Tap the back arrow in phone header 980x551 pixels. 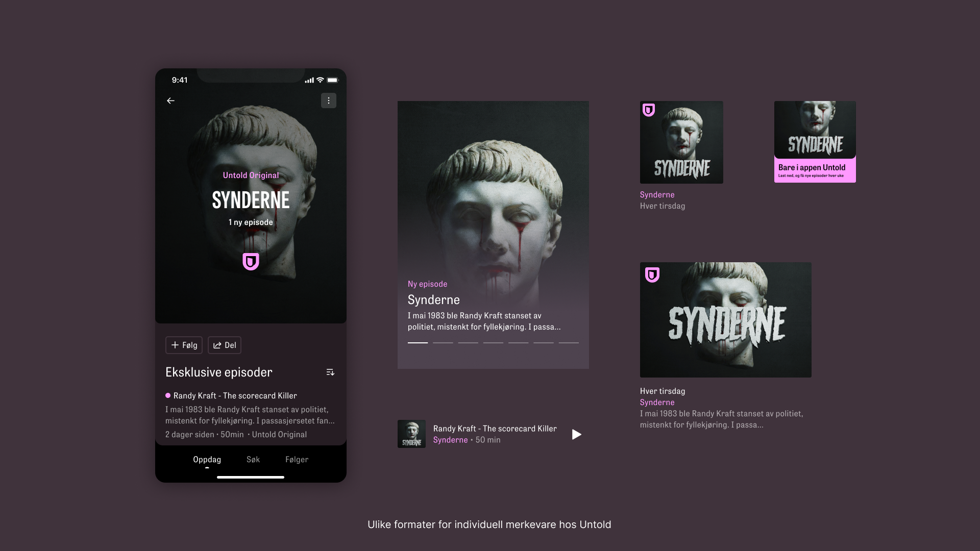pos(170,101)
